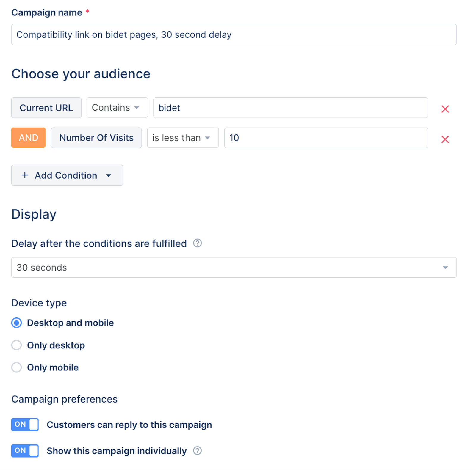Click the orange AND operator button
This screenshot has height=470, width=476.
tap(28, 138)
